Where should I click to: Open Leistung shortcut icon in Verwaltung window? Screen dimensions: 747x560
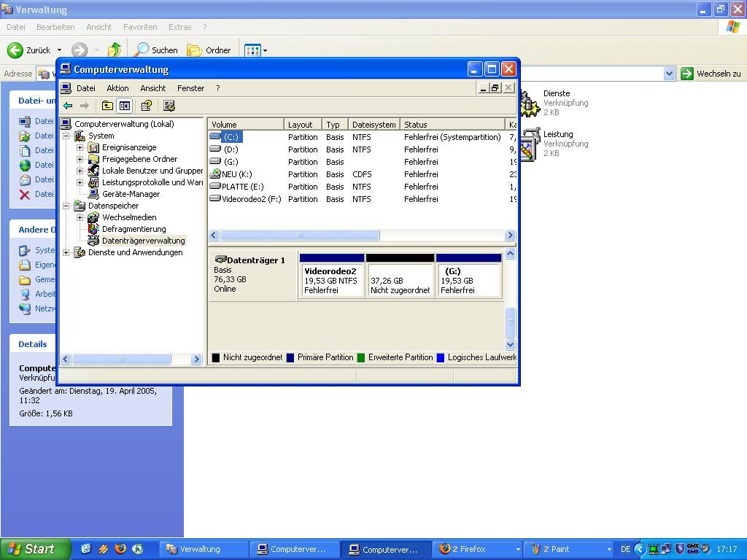pos(530,145)
